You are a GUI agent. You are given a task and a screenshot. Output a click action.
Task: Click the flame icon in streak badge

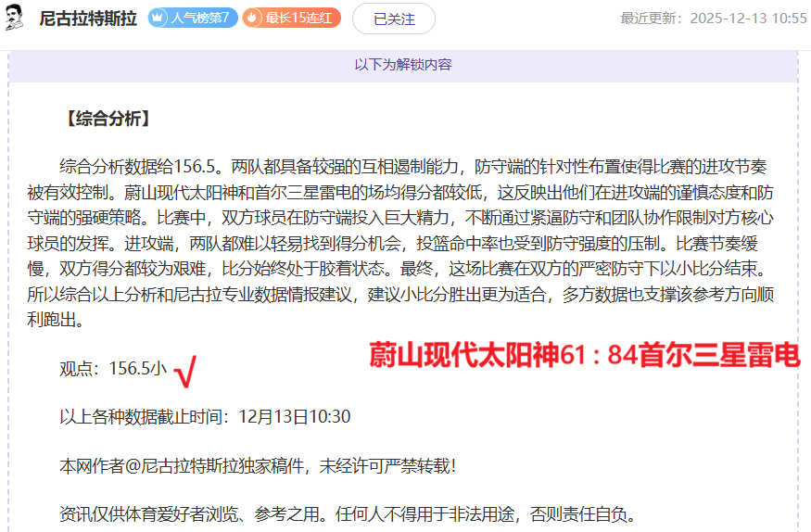click(x=253, y=18)
